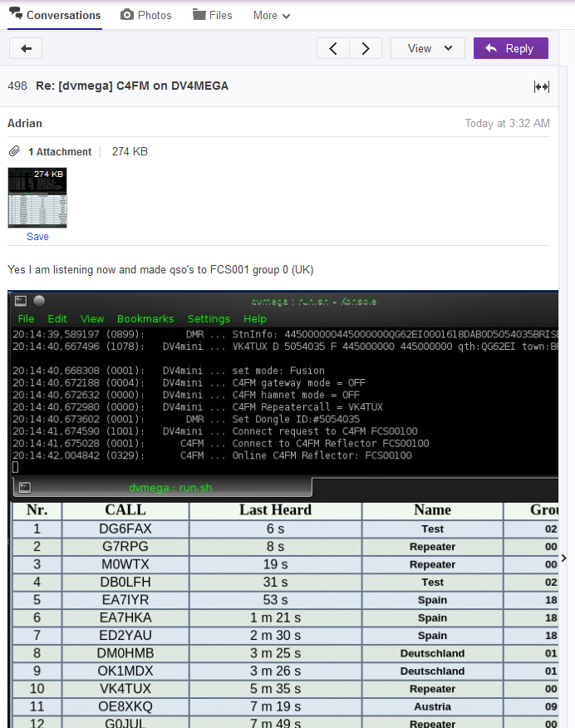The image size is (575, 728).
Task: Expand the More dropdown menu
Action: [x=272, y=15]
